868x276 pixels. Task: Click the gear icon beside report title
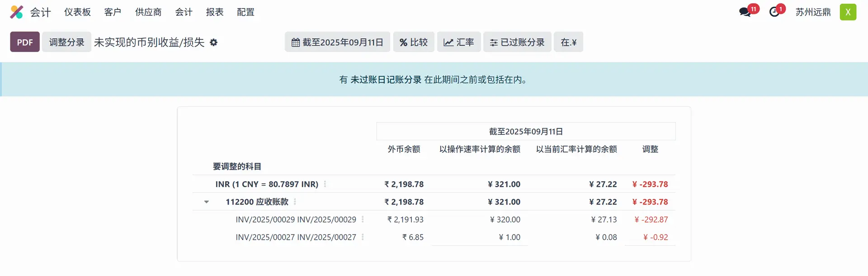pos(214,43)
